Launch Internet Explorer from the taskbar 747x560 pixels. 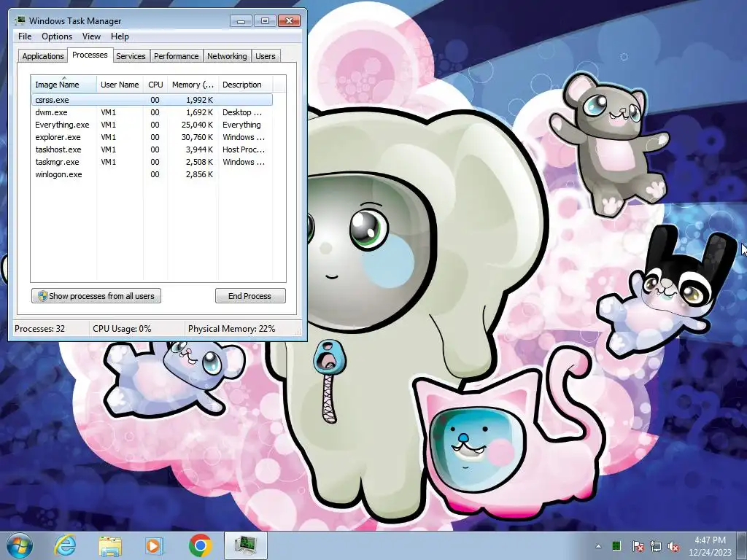(x=65, y=545)
